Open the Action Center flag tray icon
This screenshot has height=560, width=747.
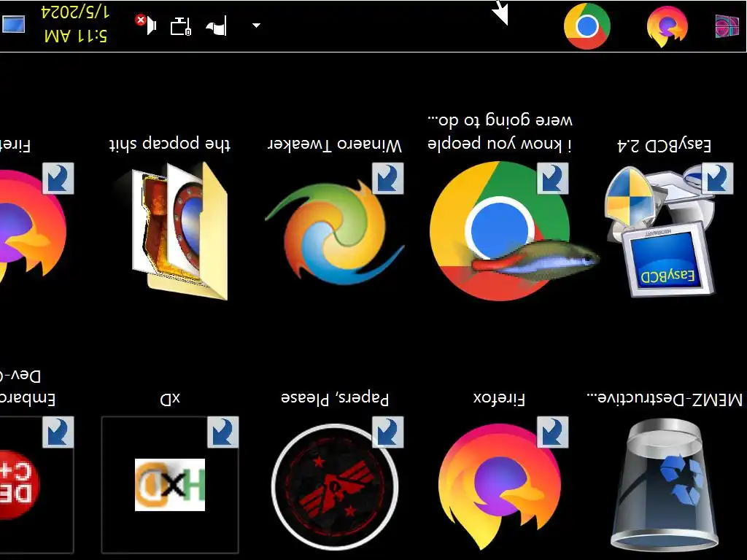click(216, 26)
